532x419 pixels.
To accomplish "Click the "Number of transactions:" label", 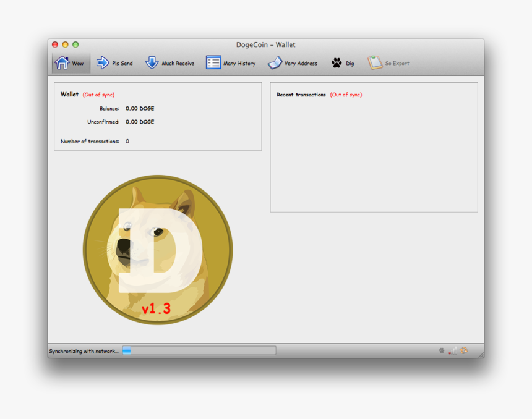I will click(x=90, y=142).
